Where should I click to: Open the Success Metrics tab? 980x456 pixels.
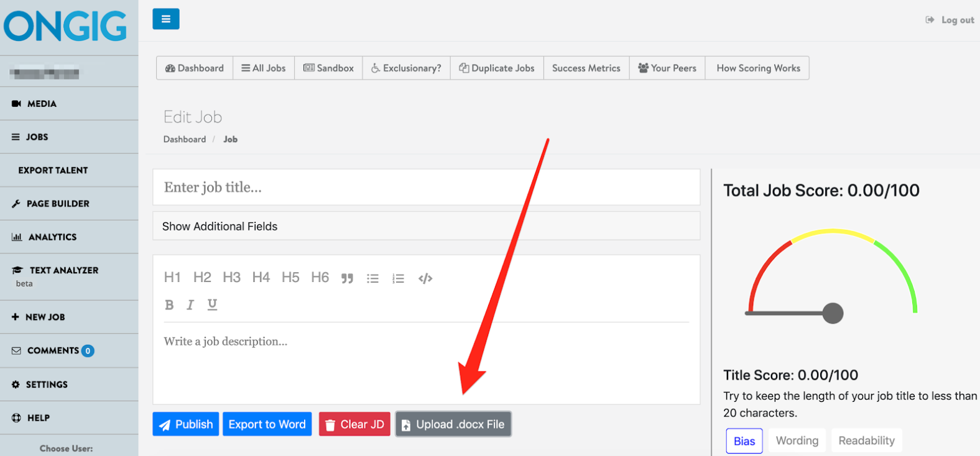[x=586, y=68]
